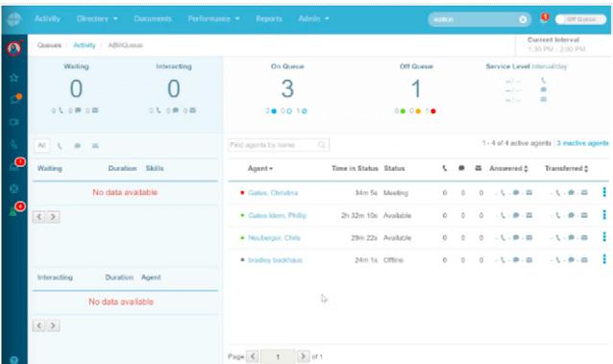Open favorites star icon in sidebar
This screenshot has width=613, height=364.
point(14,78)
